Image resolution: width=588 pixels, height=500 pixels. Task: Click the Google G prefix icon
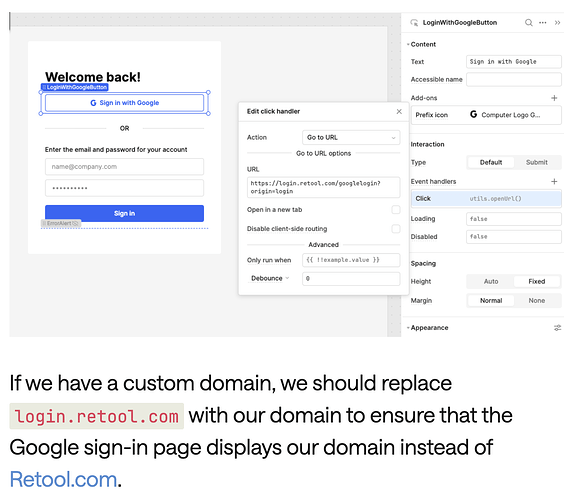[474, 114]
